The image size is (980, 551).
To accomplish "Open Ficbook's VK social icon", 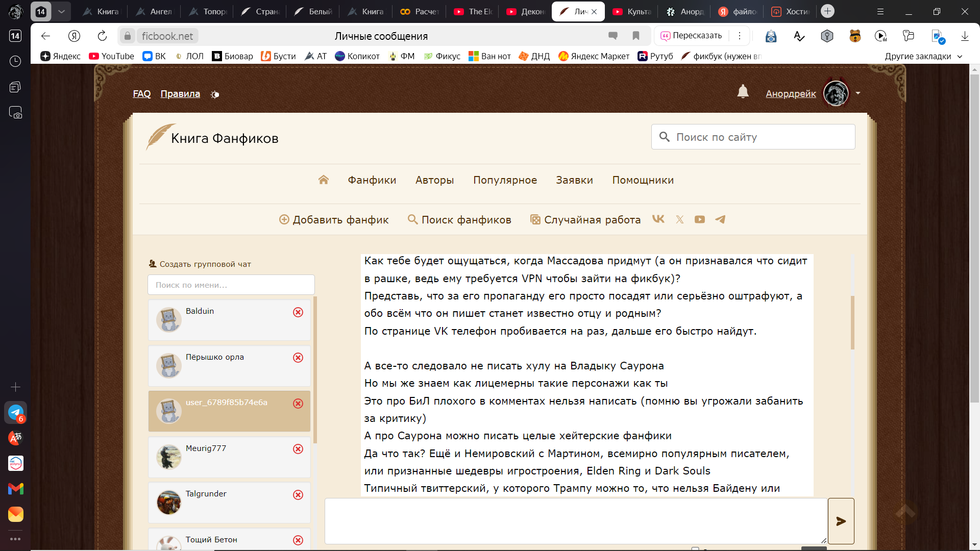I will [658, 219].
